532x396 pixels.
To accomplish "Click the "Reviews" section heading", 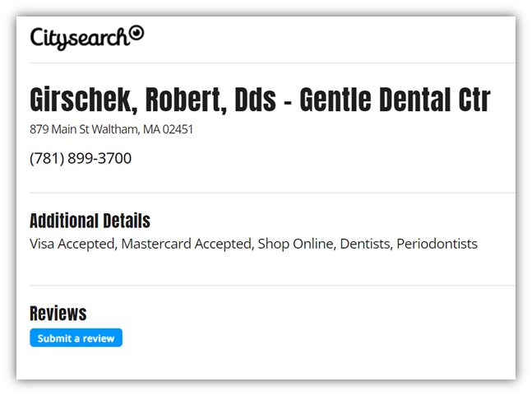I will click(58, 313).
